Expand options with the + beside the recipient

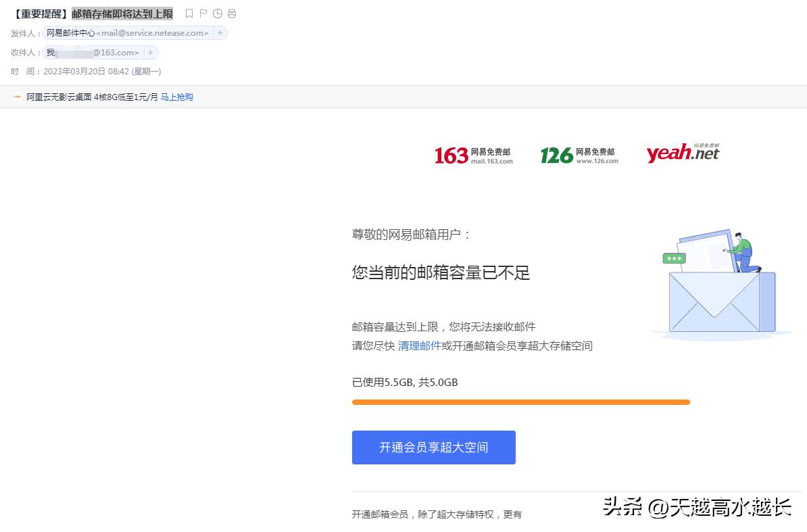[x=150, y=51]
